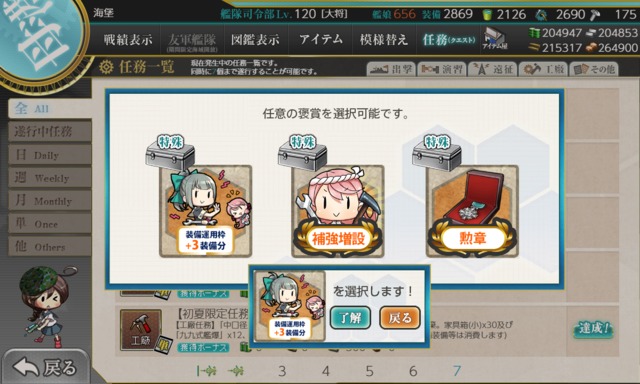Cancel with the orange 戻る button
Viewport: 640px width, 384px height.
click(400, 317)
